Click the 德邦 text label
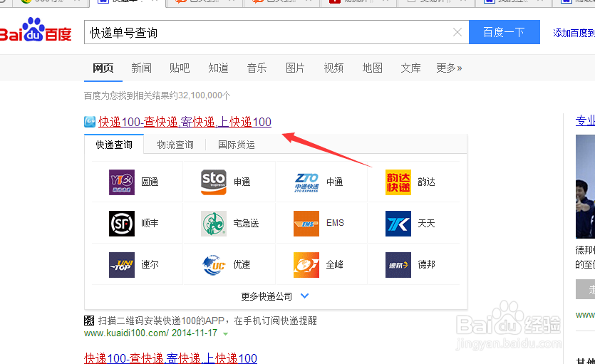This screenshot has width=595, height=364. click(x=426, y=265)
